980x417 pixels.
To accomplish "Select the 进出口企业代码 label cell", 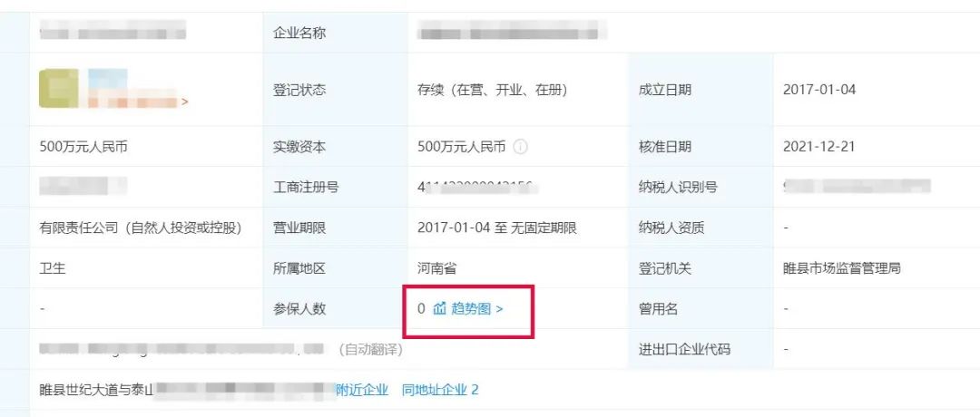I will [x=701, y=349].
